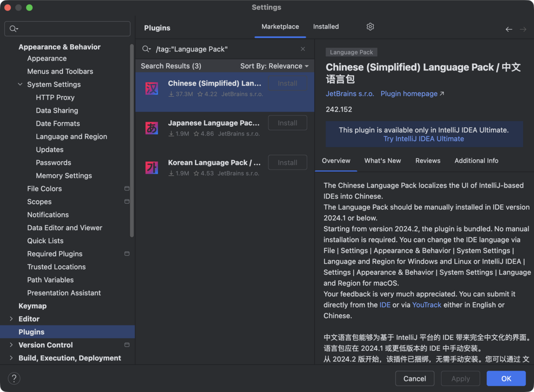Expand the Editor settings section
The height and width of the screenshot is (392, 534).
pos(11,319)
